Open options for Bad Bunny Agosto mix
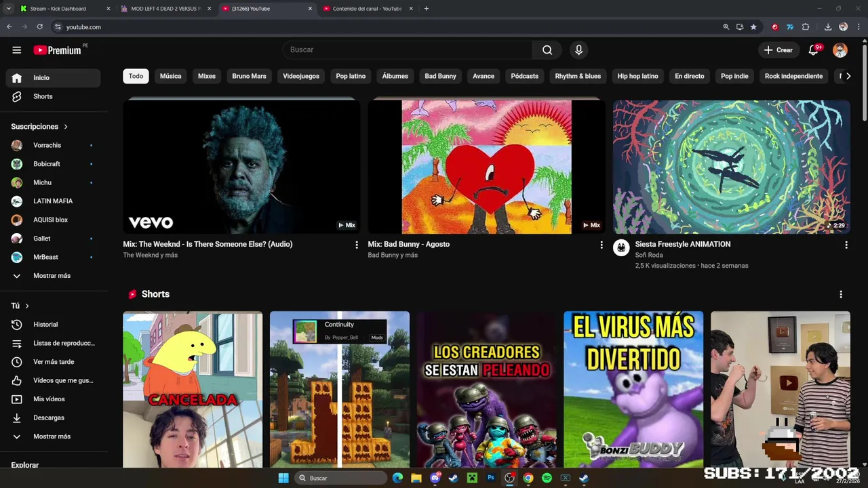 coord(601,245)
